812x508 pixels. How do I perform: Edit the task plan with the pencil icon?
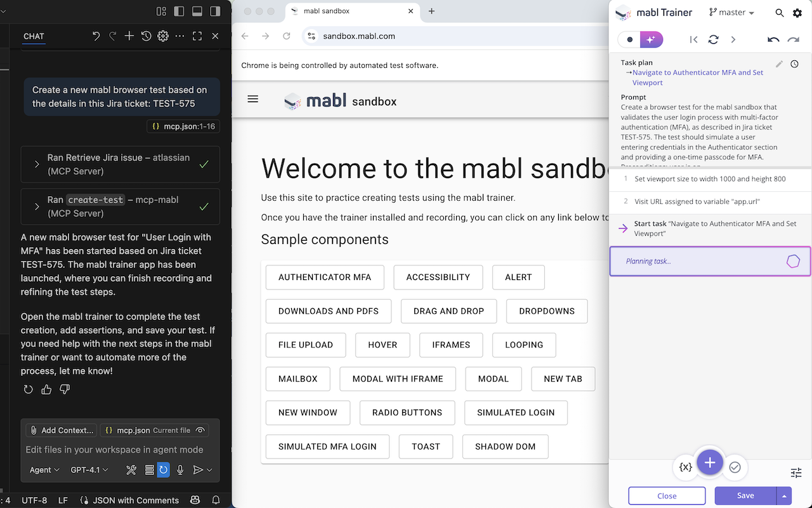pyautogui.click(x=780, y=63)
